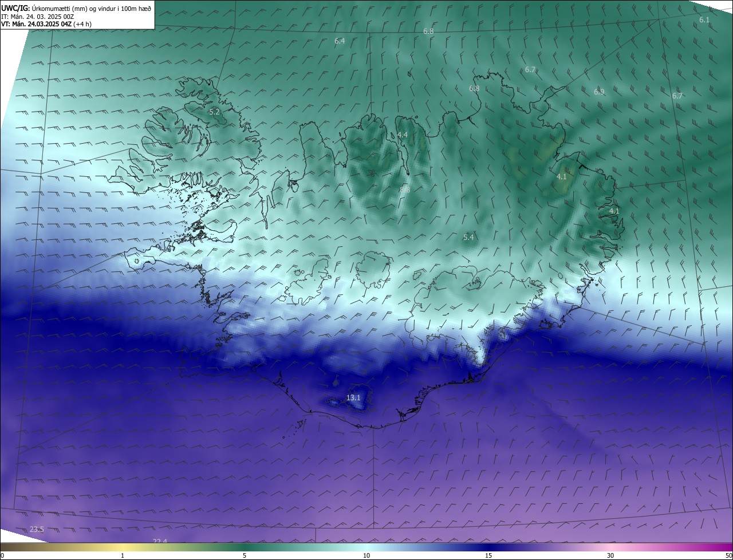Viewport: 733px width, 560px height.
Task: Click the color scale label 30
Action: point(610,555)
